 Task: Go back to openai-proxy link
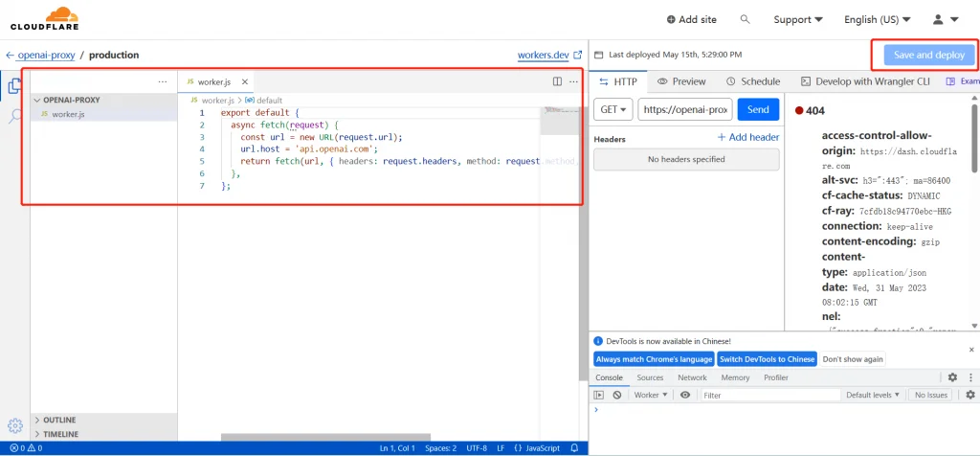tap(40, 55)
